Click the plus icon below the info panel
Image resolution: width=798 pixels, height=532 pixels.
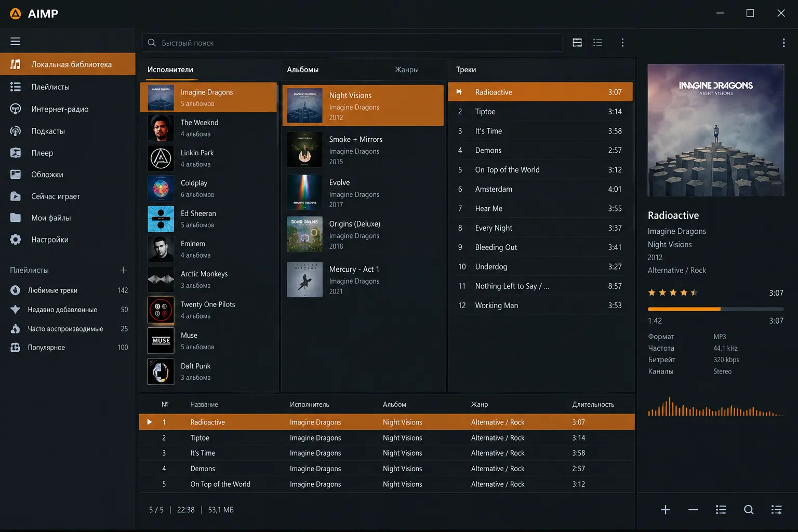click(x=666, y=510)
